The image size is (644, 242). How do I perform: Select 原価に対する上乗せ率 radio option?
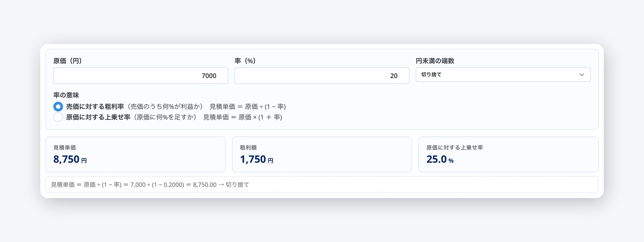(x=58, y=117)
